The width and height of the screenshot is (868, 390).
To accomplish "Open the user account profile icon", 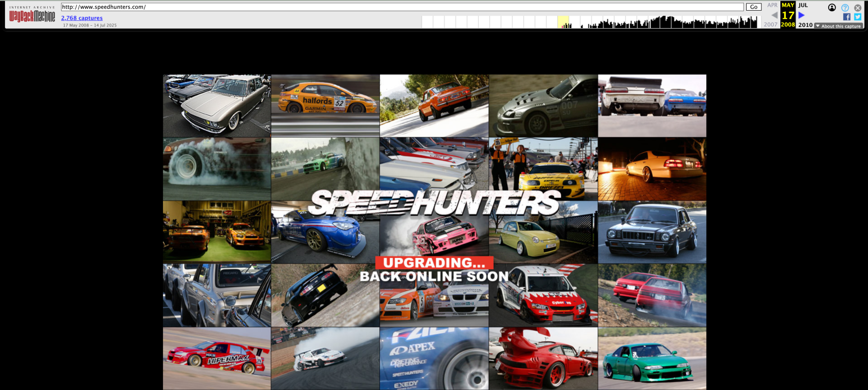I will point(831,8).
